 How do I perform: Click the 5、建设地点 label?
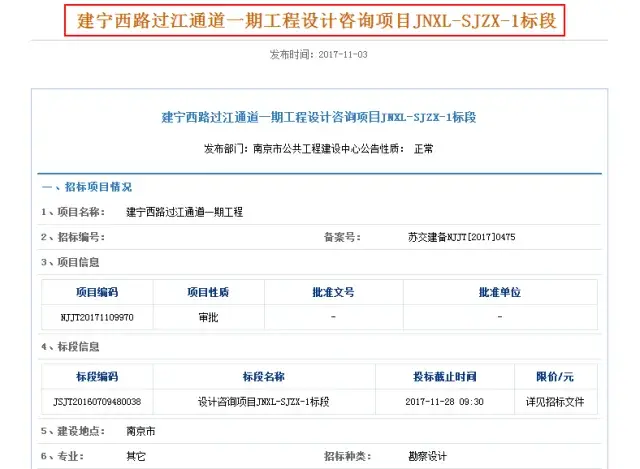(x=73, y=431)
